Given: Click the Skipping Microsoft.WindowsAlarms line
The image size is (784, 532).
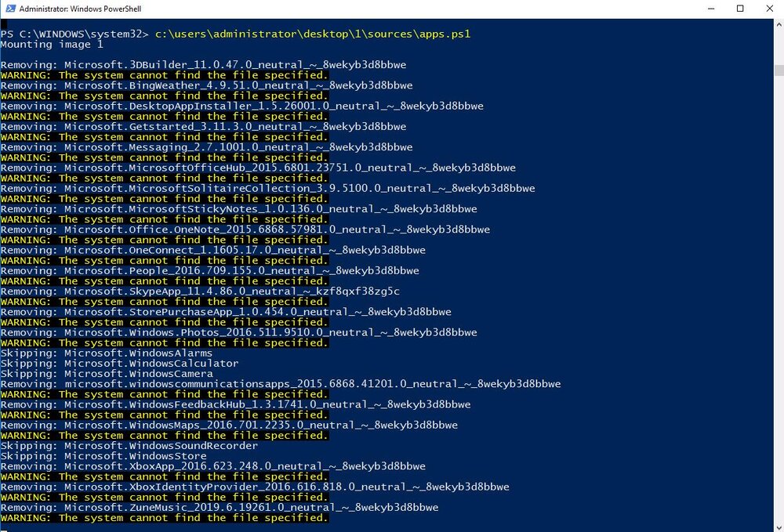Looking at the screenshot, I should point(107,353).
